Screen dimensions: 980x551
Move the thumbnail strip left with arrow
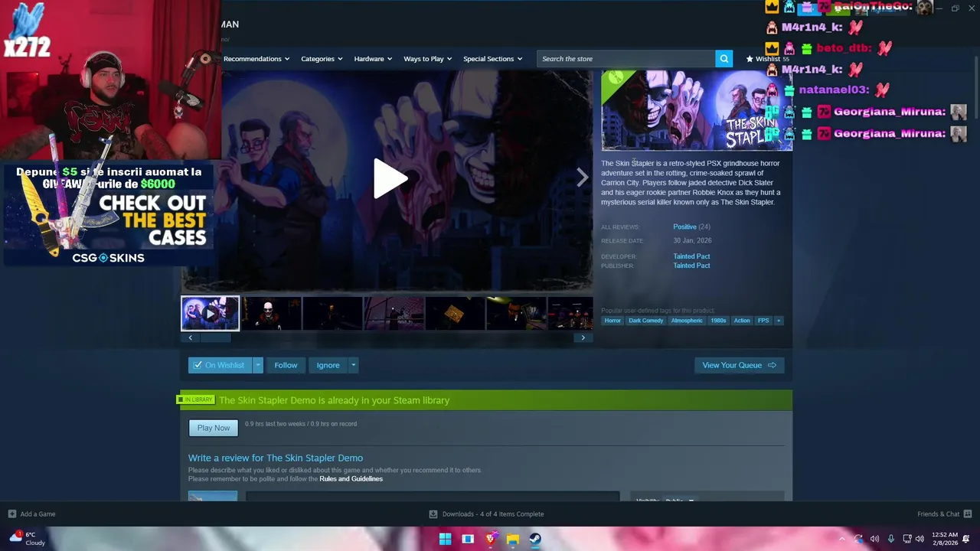point(190,337)
